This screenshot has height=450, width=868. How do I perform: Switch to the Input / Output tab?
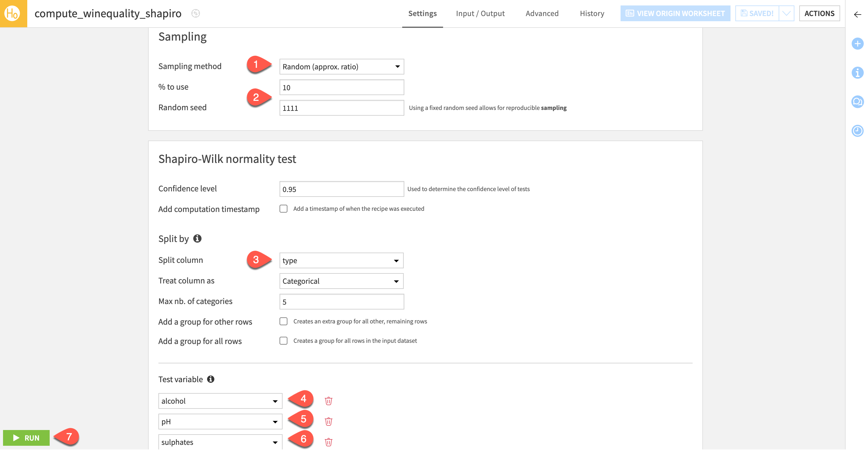click(480, 13)
